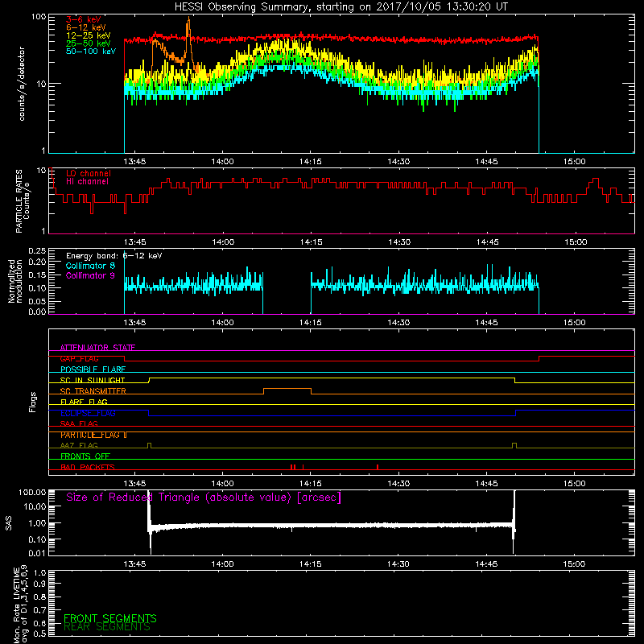Click the 'Mon. Rate LIVETIME' y-axis title
Screen dimensions: 644x644
17,605
